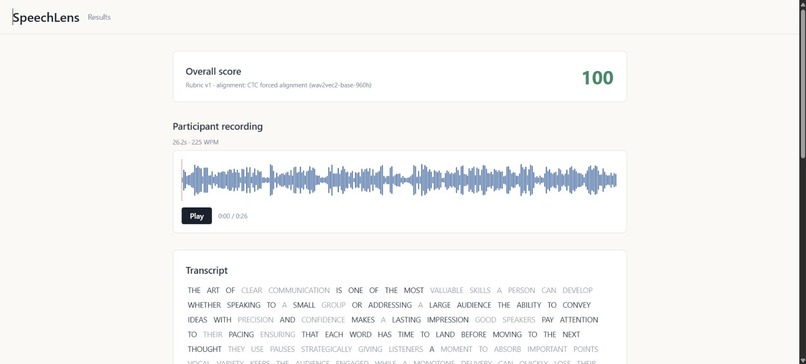Screen dimensions: 806x364
Task: Select the word IDEAS in transcript
Action: (197, 320)
